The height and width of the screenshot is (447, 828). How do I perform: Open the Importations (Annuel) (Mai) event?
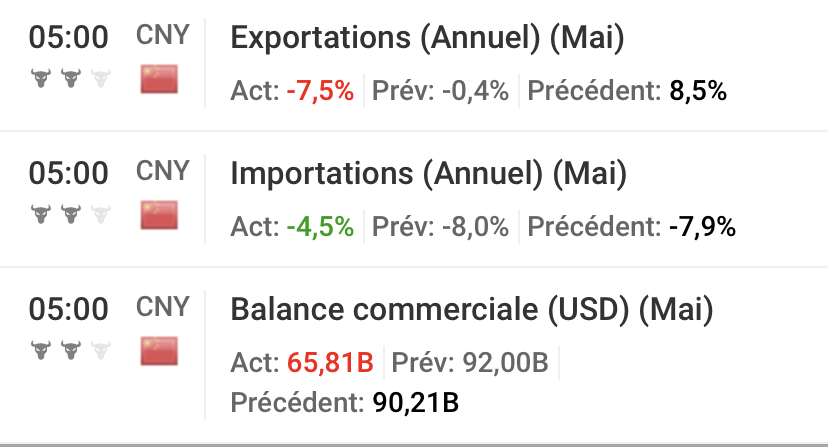428,175
